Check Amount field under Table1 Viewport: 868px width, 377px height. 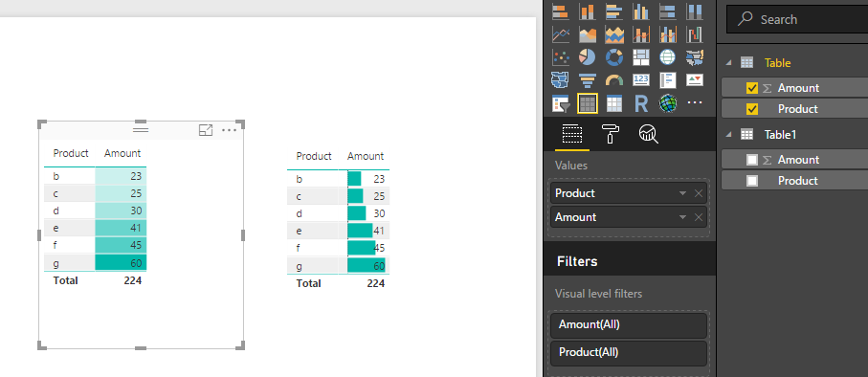point(752,160)
